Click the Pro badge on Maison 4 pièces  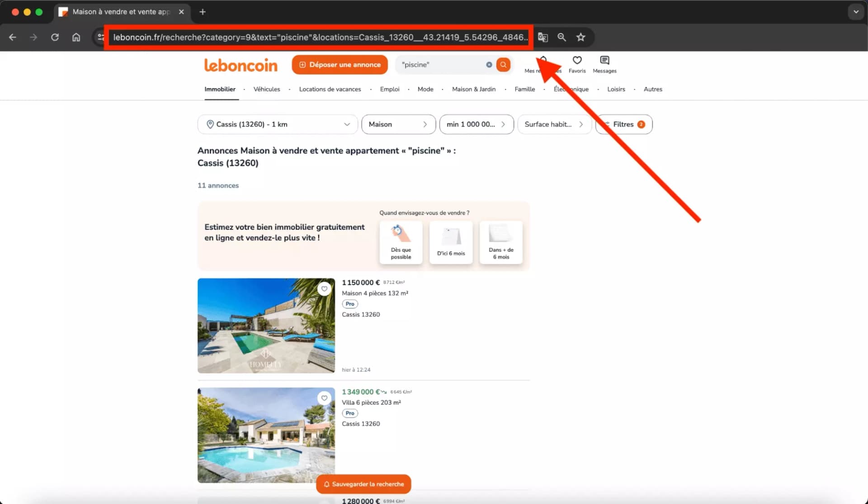click(350, 304)
